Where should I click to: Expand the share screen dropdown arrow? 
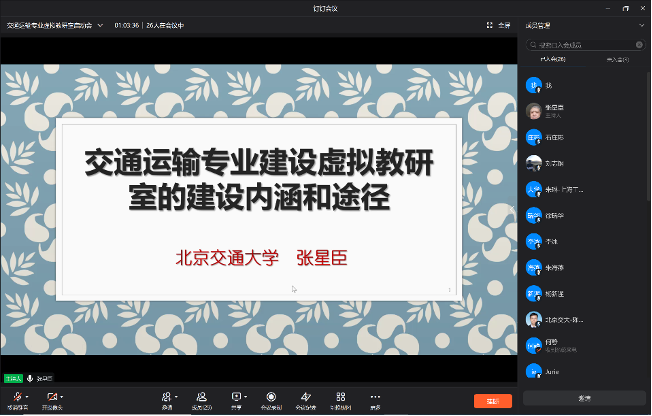click(246, 397)
